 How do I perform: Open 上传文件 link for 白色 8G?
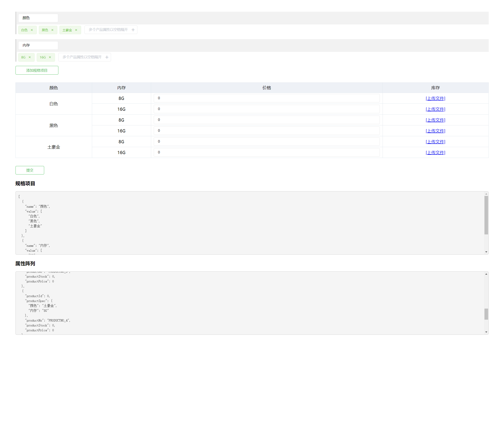[435, 98]
